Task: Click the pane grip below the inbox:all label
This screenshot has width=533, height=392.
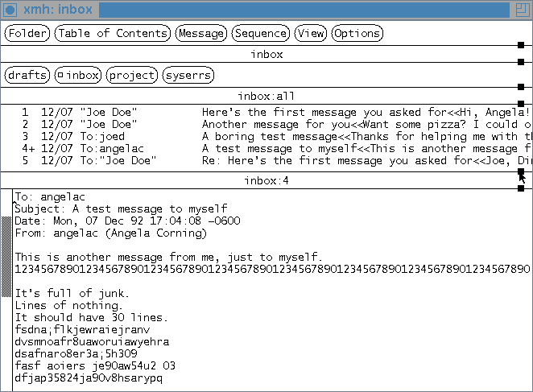Action: pyautogui.click(x=521, y=104)
